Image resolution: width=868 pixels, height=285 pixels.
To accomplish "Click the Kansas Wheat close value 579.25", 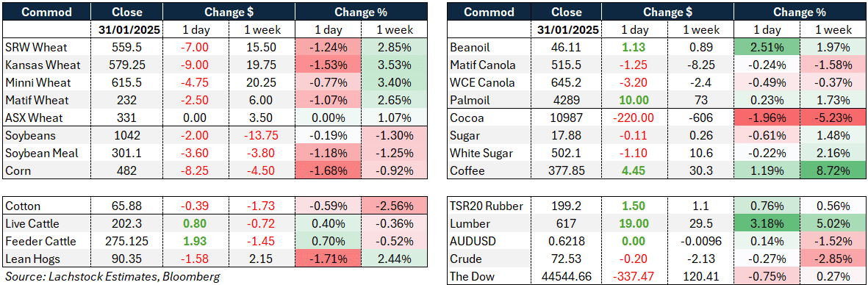I will click(x=126, y=65).
